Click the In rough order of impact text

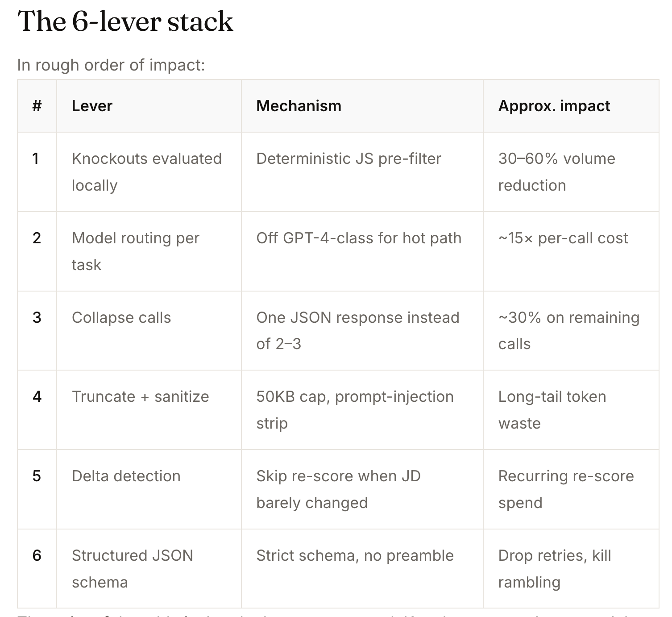tap(111, 65)
